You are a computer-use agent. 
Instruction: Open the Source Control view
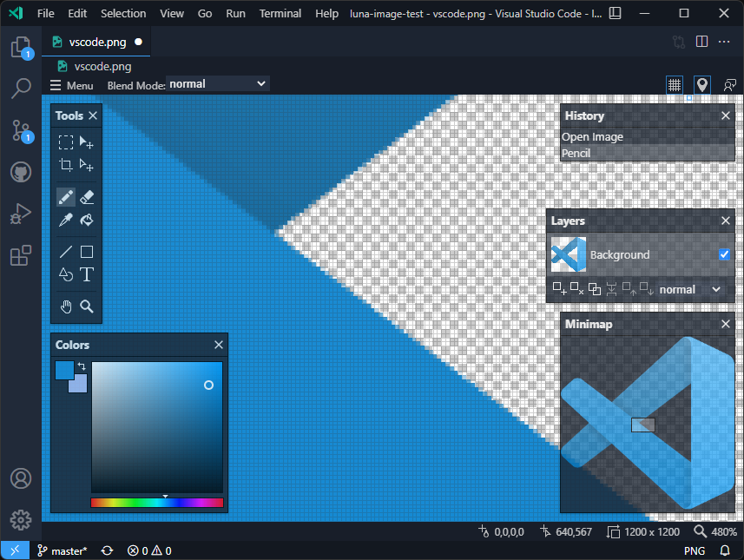[21, 130]
